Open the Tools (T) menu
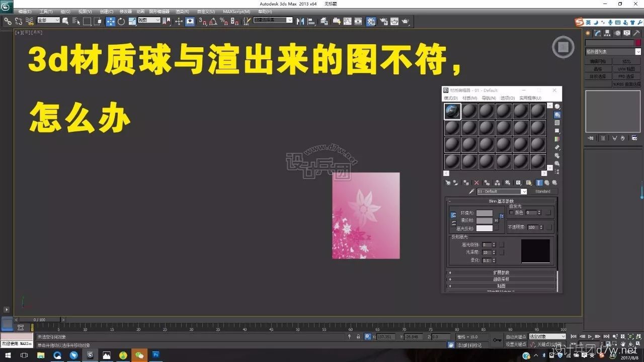 (x=46, y=11)
